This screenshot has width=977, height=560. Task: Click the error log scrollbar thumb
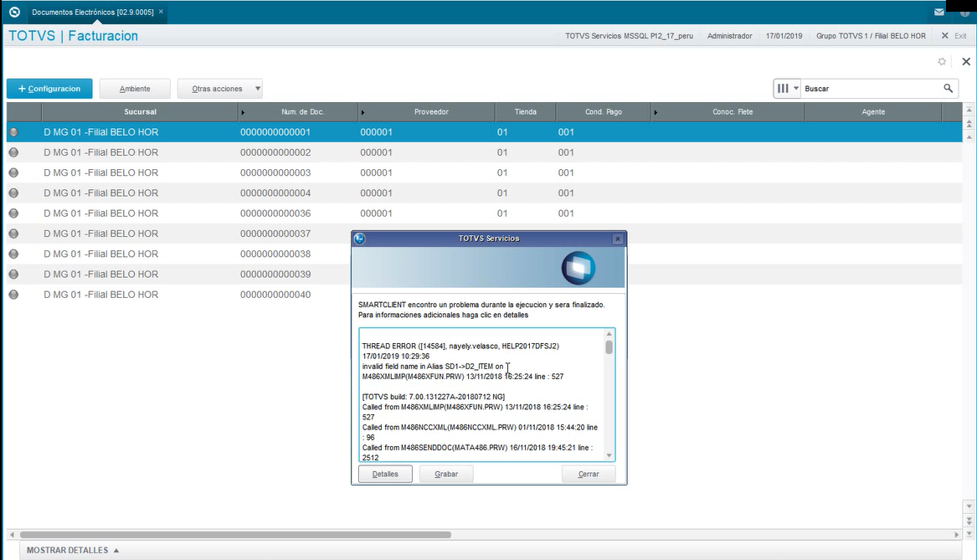[x=609, y=347]
